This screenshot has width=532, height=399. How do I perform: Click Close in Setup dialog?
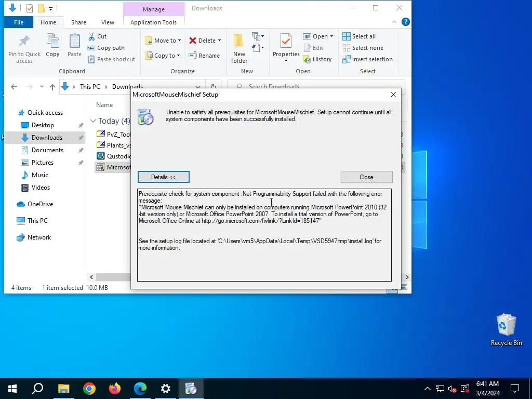click(x=366, y=177)
